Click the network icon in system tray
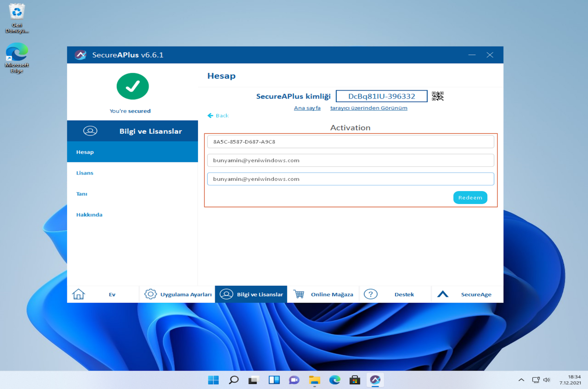The width and height of the screenshot is (588, 389). click(x=536, y=380)
